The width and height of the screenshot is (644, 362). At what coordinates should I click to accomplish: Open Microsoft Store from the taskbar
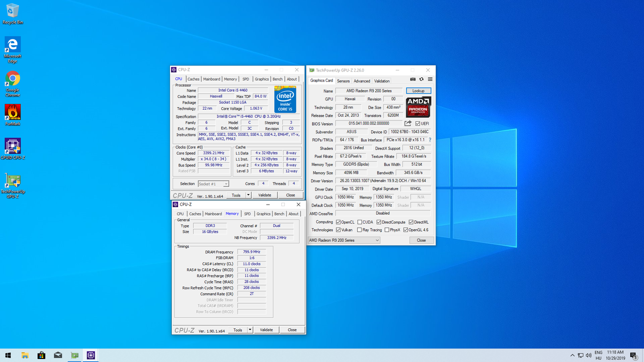42,355
